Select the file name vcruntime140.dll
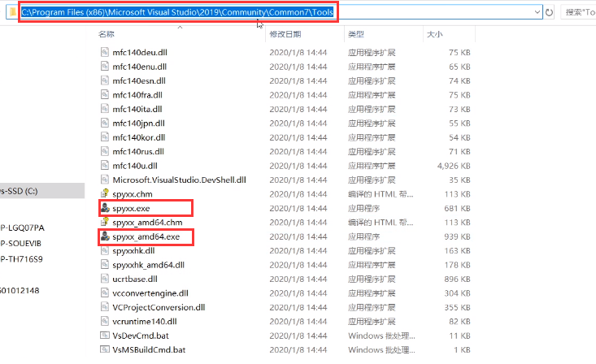Image resolution: width=596 pixels, height=364 pixels. point(145,322)
